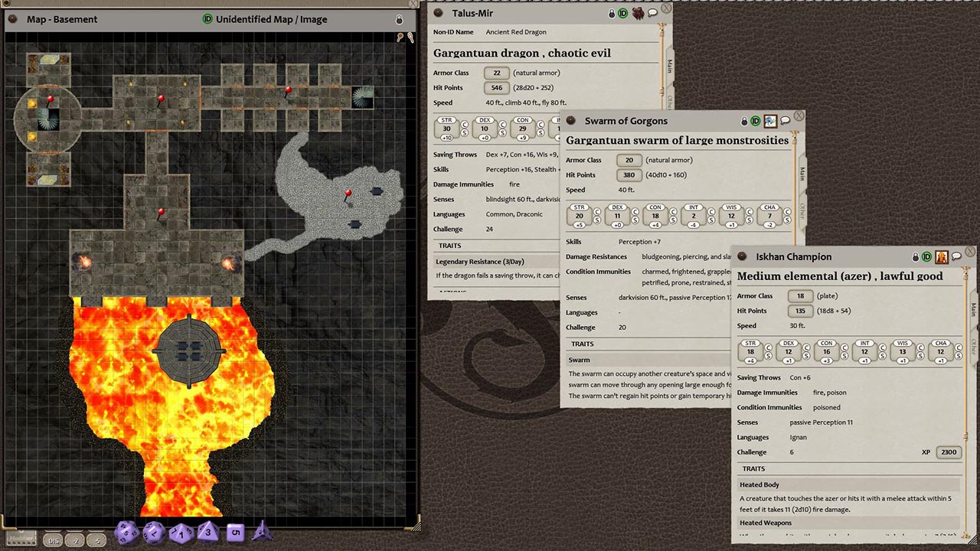
Task: Roll Iskhan Champion WIS ability score
Action: click(903, 350)
